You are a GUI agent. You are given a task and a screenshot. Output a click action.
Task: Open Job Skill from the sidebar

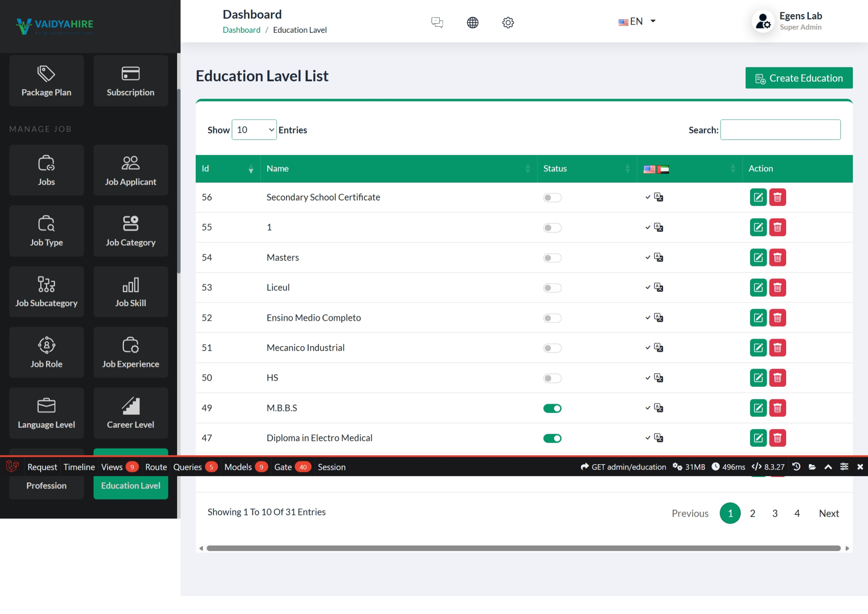click(x=131, y=291)
